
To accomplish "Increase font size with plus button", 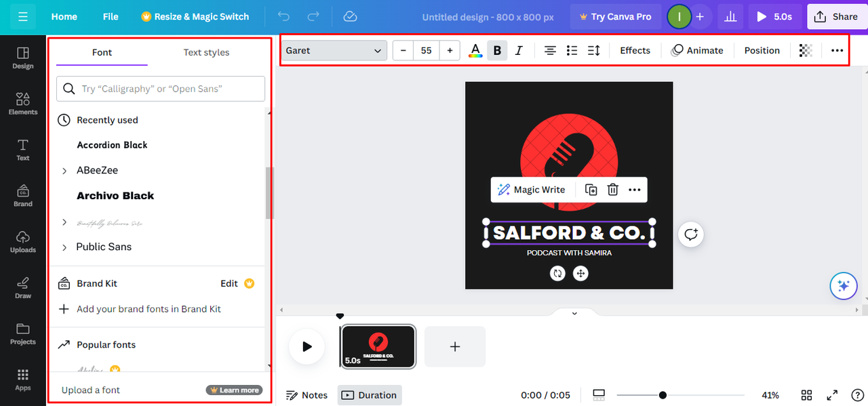I will (450, 50).
